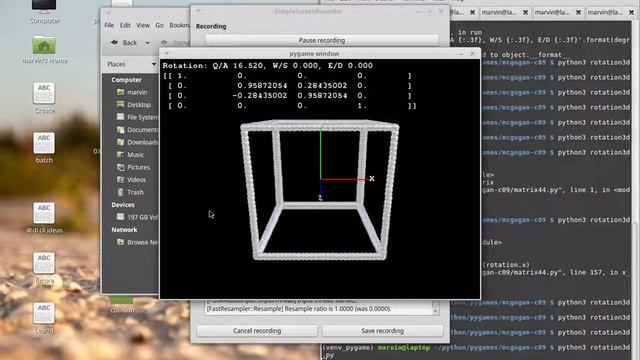Select Music folder icon in sidebar
This screenshot has width=640, height=360.
coord(120,155)
